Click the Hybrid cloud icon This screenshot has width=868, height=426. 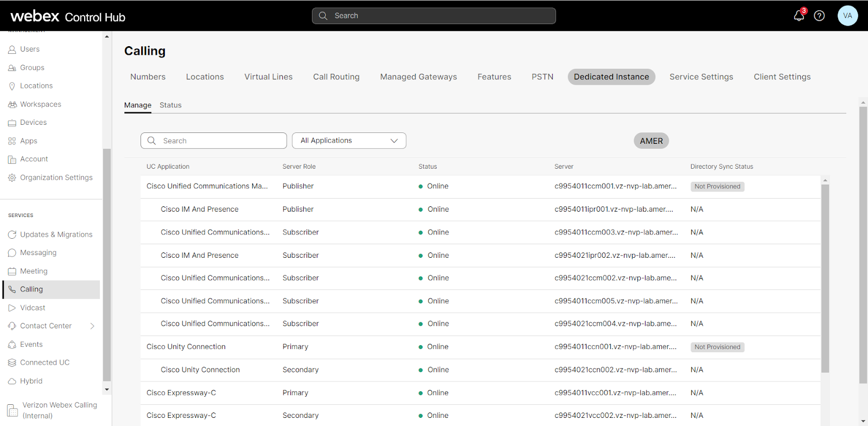pos(12,381)
